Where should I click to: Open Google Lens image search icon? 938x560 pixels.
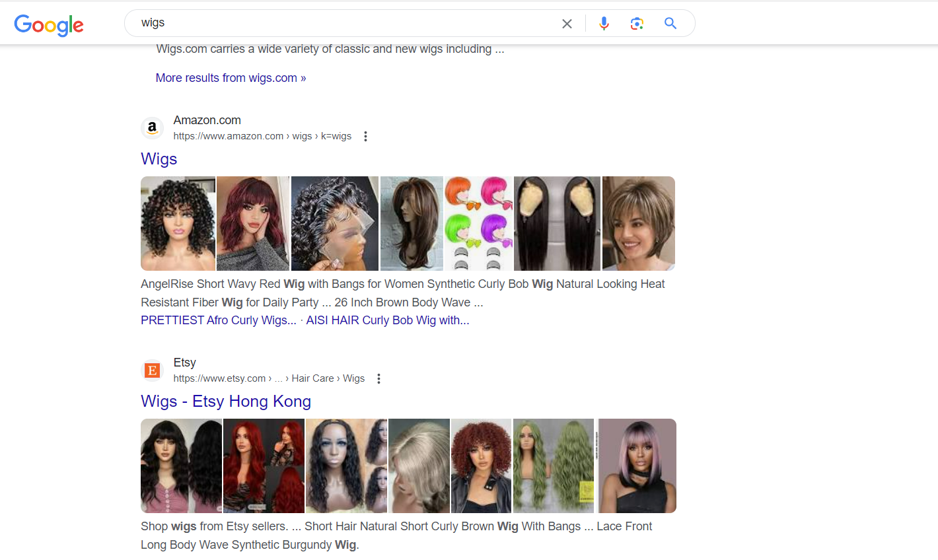[x=637, y=24]
